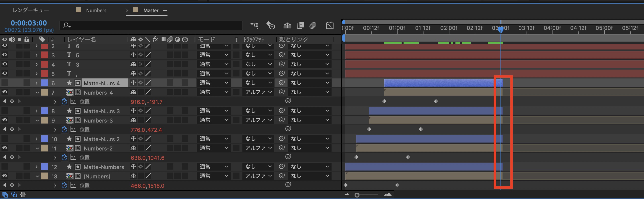Toggle the motion blur enable icon

tap(313, 25)
